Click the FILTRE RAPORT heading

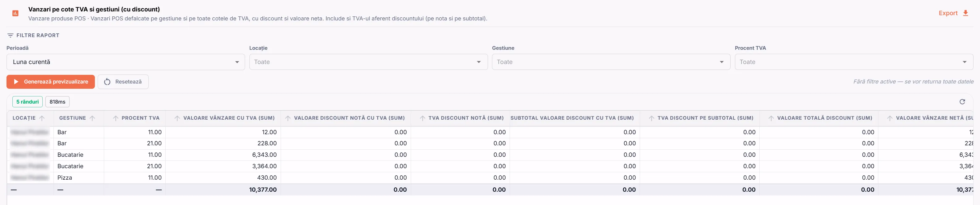38,35
